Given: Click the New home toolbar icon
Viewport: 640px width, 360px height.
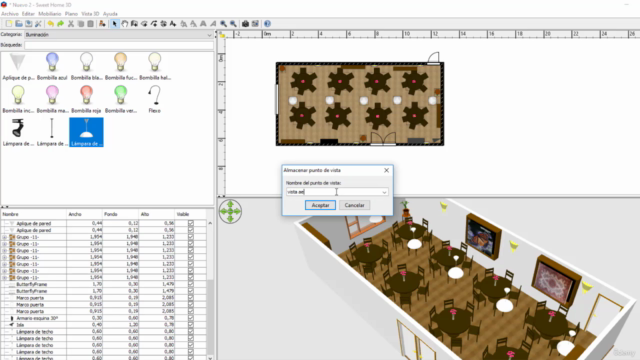Looking at the screenshot, I should pos(9,24).
